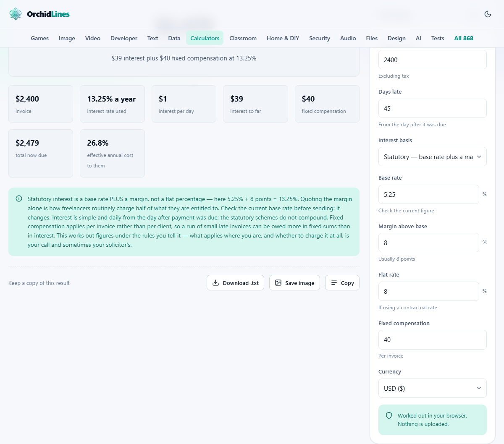Click the Fixed compensation input field
The height and width of the screenshot is (444, 504).
pos(432,340)
